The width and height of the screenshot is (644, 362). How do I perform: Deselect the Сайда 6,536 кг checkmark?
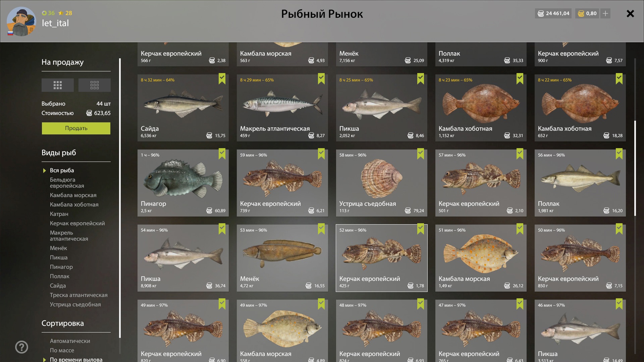point(222,79)
